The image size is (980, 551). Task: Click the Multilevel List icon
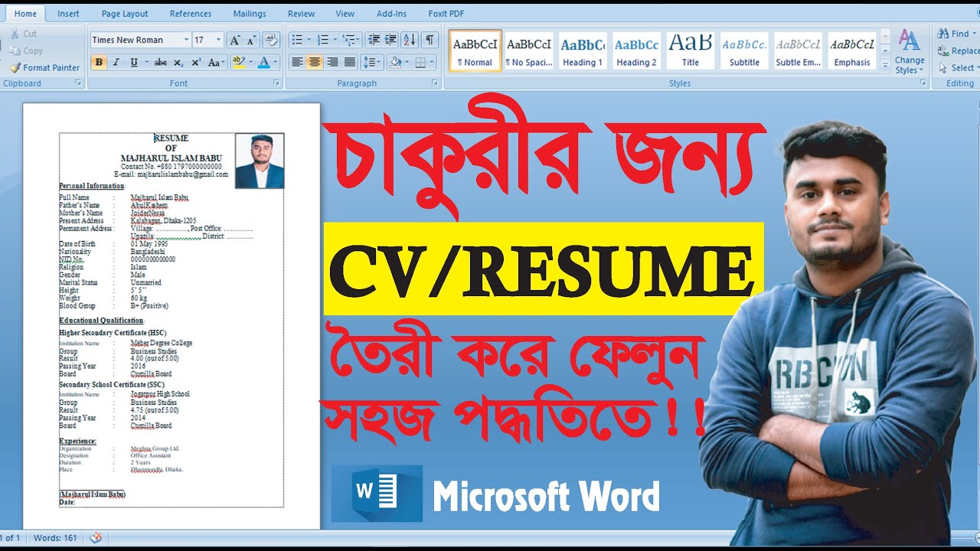point(351,40)
